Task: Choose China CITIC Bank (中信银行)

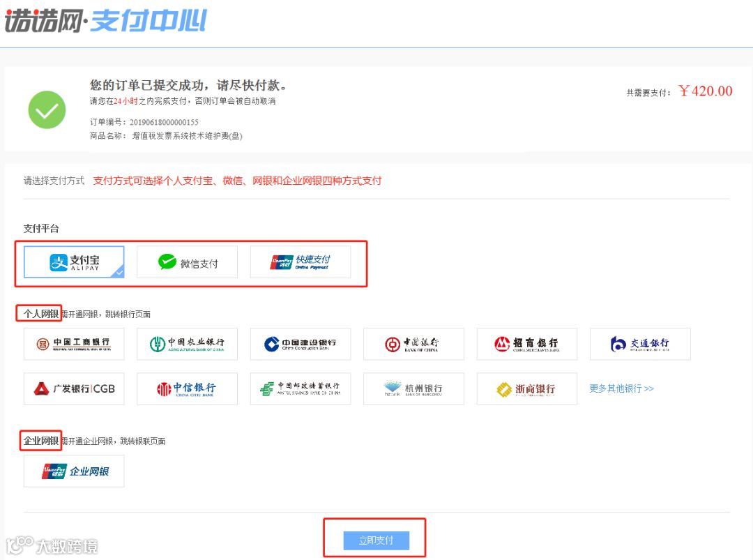Action: (188, 388)
